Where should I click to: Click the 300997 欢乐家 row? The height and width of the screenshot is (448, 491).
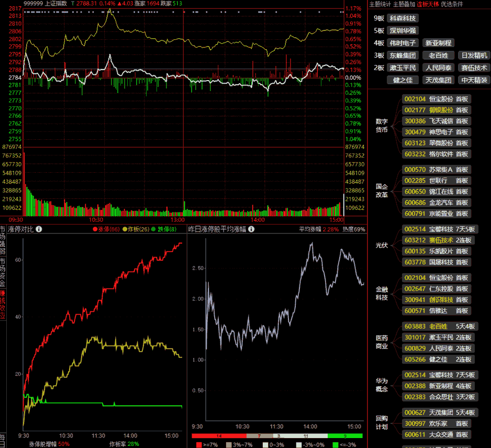[437, 423]
